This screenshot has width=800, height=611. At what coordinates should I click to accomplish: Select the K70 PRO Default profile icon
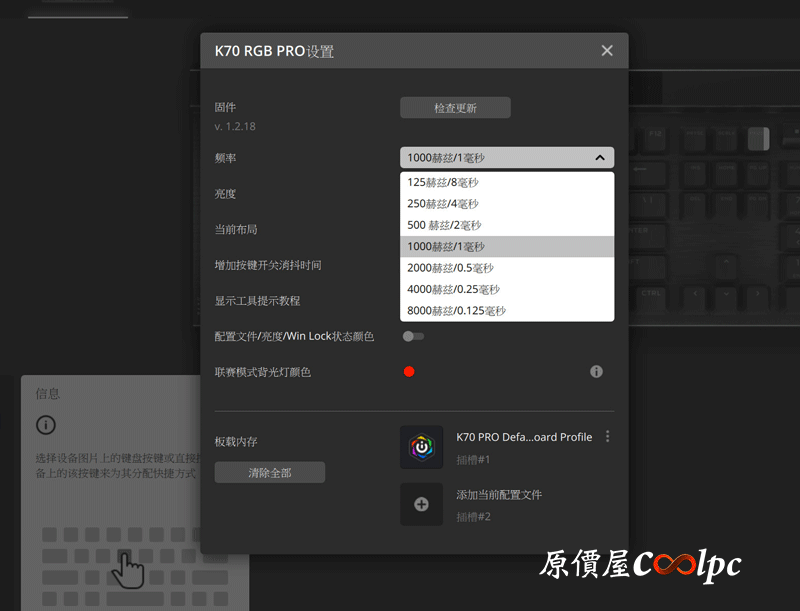click(421, 447)
